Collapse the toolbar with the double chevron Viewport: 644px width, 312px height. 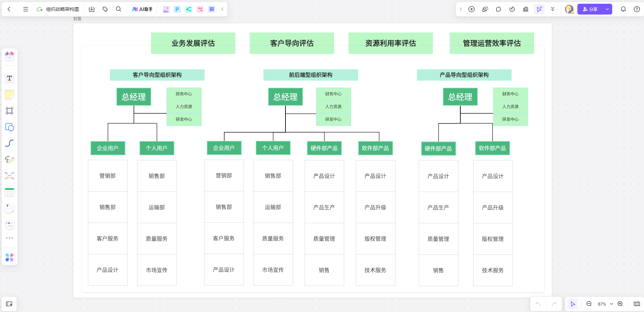(553, 9)
